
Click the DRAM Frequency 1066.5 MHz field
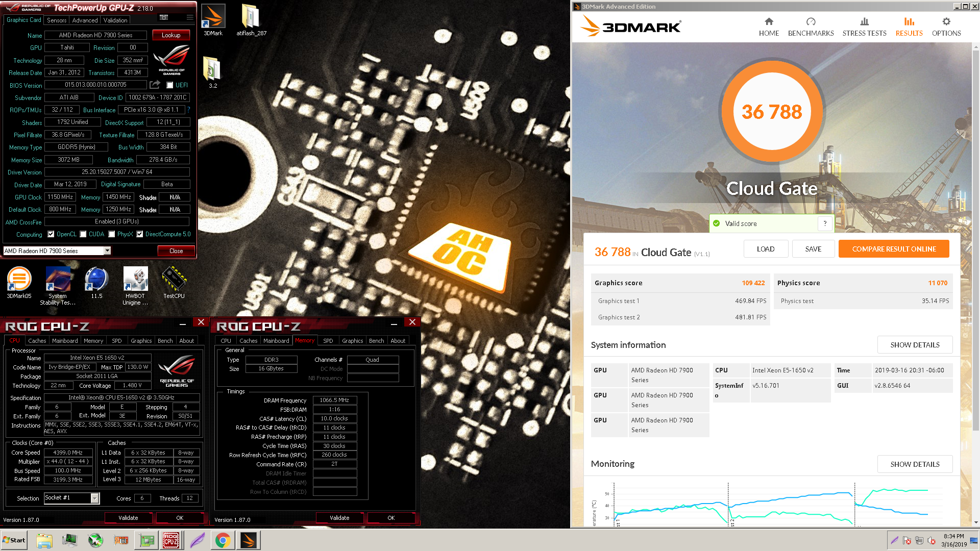(x=334, y=400)
